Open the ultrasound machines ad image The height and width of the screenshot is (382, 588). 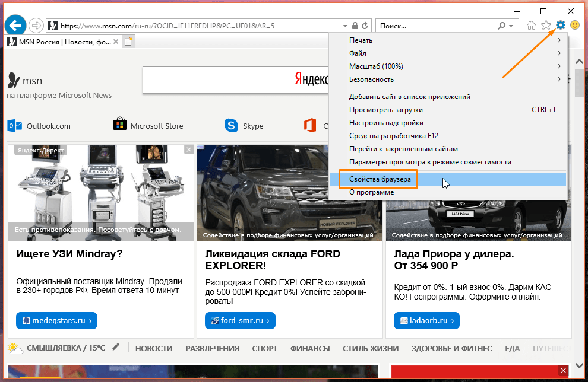[101, 193]
